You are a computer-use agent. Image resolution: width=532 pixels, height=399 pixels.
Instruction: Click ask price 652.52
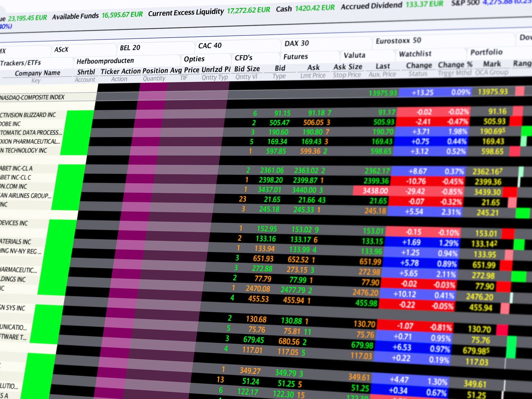tap(298, 259)
